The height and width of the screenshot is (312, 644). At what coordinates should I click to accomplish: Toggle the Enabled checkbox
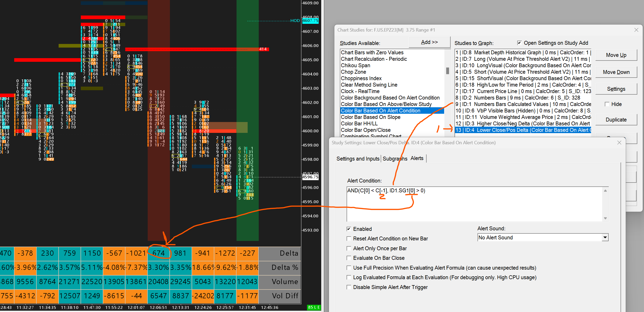tap(349, 229)
